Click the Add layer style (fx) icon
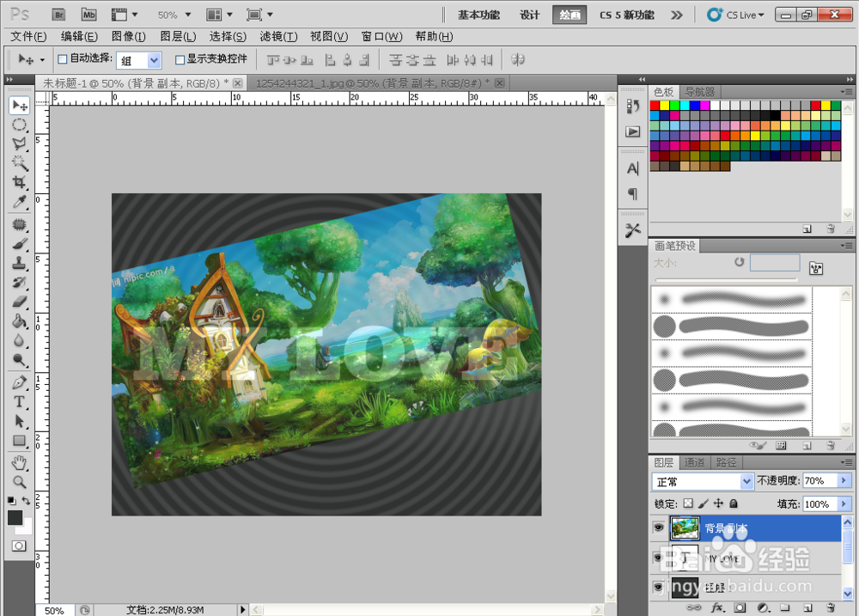859x616 pixels. point(718,607)
